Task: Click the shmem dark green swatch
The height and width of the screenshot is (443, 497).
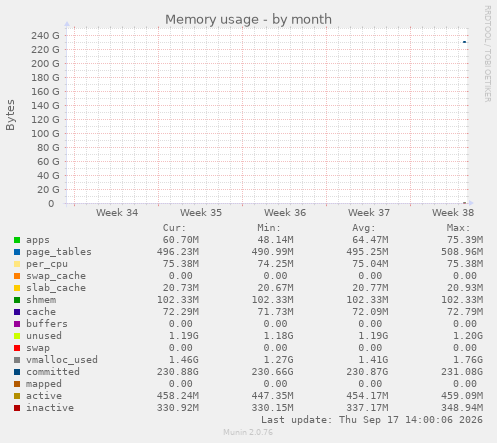Action: point(17,300)
